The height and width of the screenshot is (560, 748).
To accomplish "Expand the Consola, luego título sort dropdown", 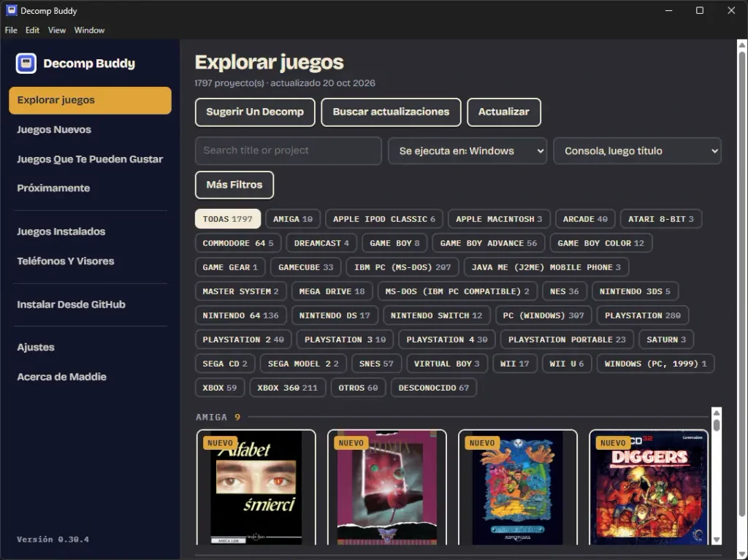I will point(637,150).
